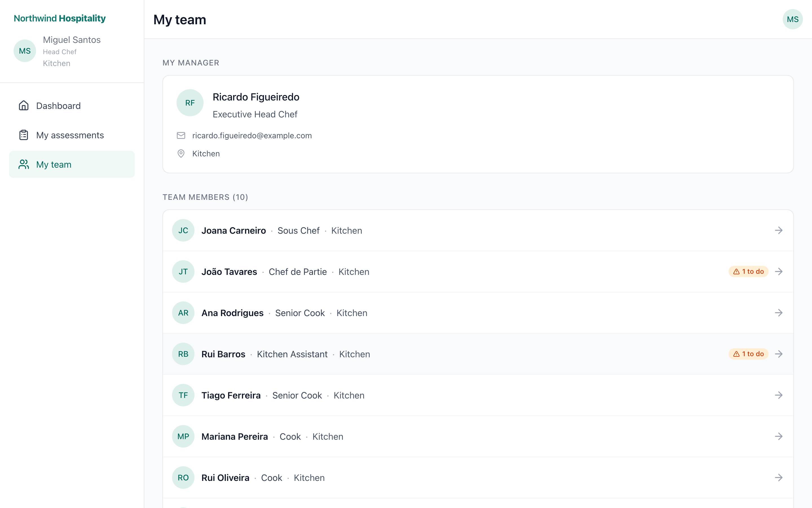Click the 'My team' page title

180,19
